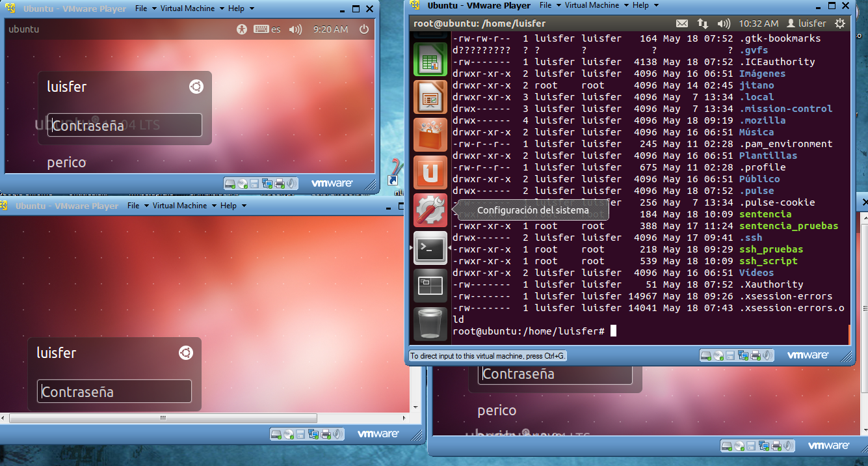Viewport: 868px width, 466px height.
Task: Open LibreOffice Impress in the launcher
Action: (430, 97)
